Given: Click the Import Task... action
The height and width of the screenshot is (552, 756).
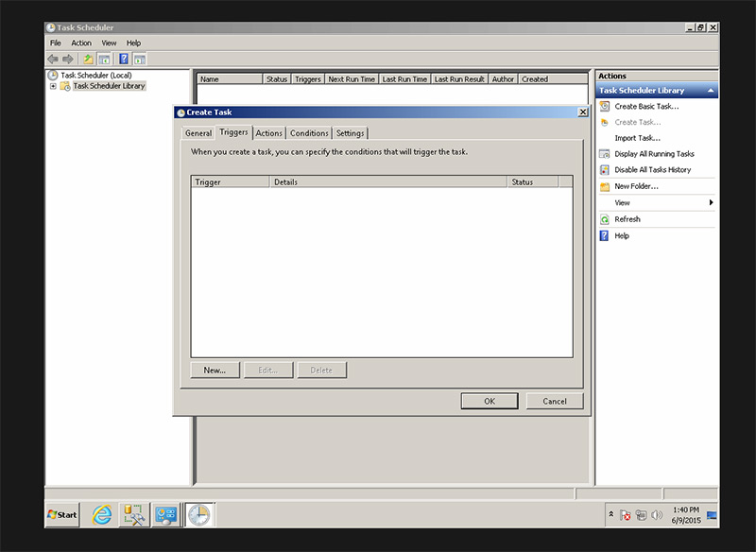Looking at the screenshot, I should coord(637,138).
